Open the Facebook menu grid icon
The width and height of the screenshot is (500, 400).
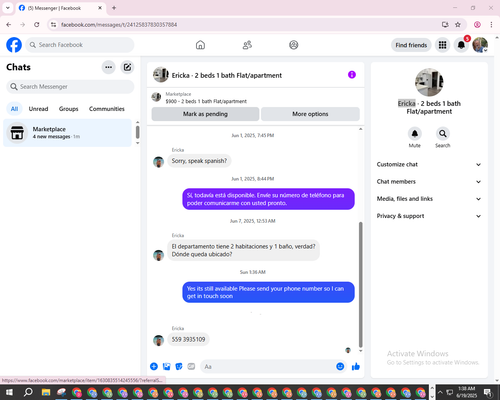pyautogui.click(x=442, y=45)
